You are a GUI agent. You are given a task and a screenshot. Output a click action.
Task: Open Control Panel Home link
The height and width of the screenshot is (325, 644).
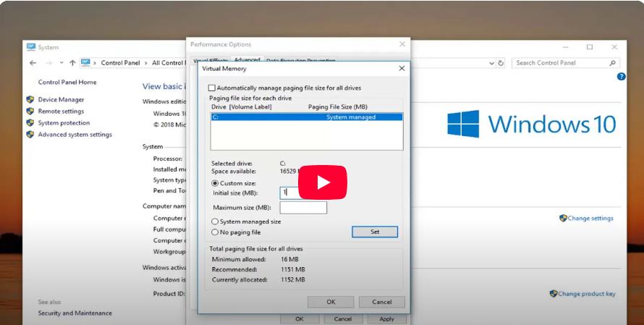(67, 83)
